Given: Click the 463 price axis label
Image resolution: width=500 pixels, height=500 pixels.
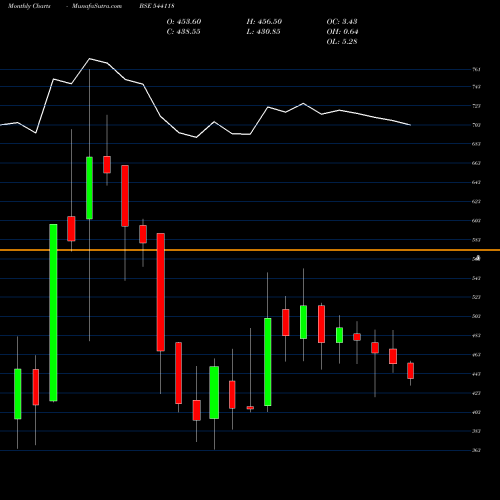Looking at the screenshot, I should [x=476, y=355].
